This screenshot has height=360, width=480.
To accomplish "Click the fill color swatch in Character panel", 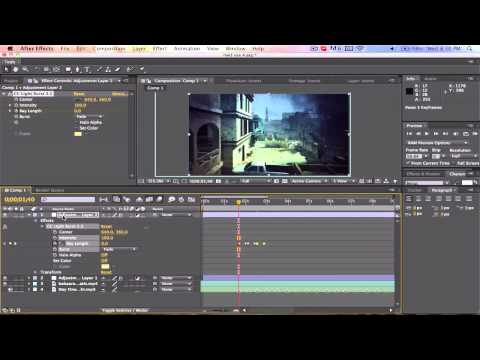I will pos(467,182).
